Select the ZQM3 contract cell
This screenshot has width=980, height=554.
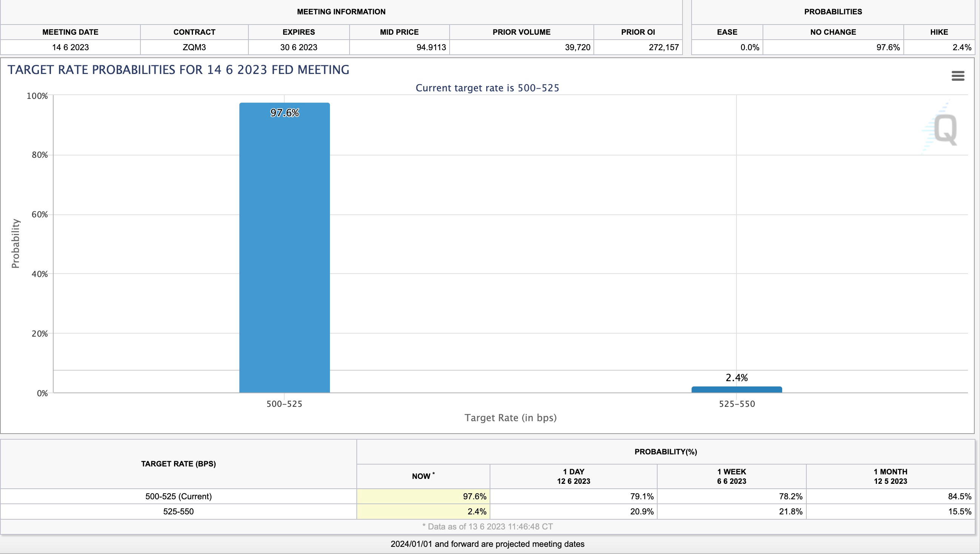click(194, 47)
